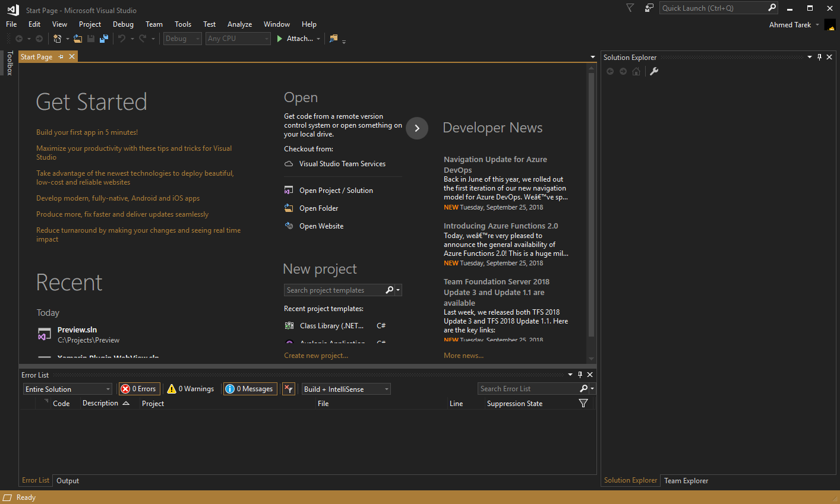Pin the Solution Explorer panel (auto hide)

[819, 57]
